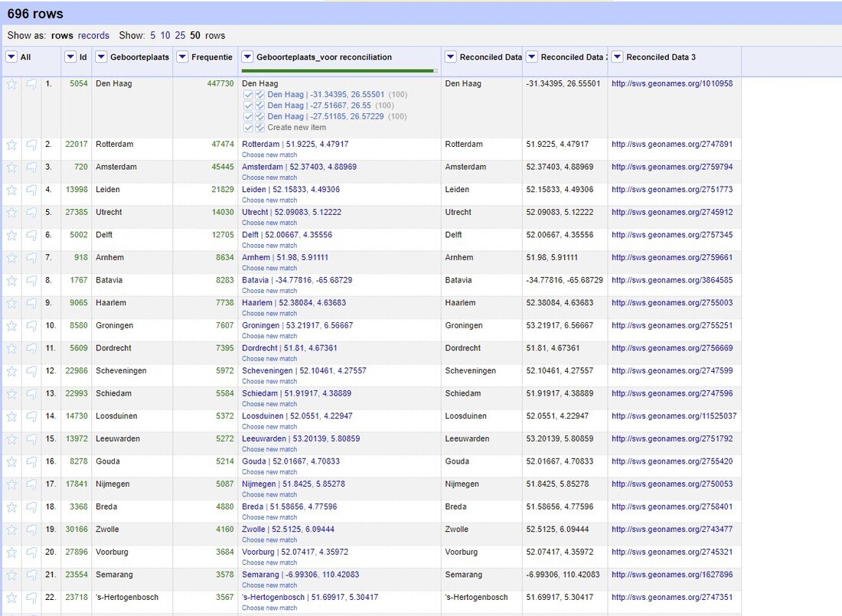This screenshot has height=616, width=842.
Task: Select Frequentie value 447730
Action: pyautogui.click(x=220, y=83)
